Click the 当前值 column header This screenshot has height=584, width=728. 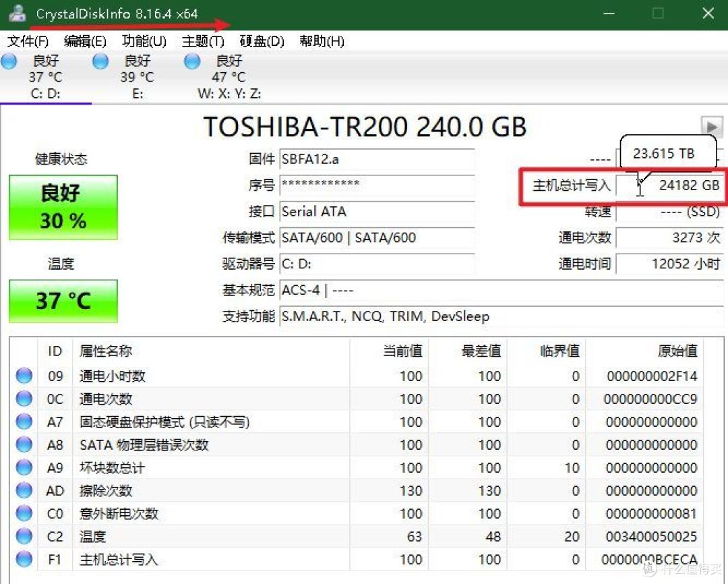click(x=389, y=351)
